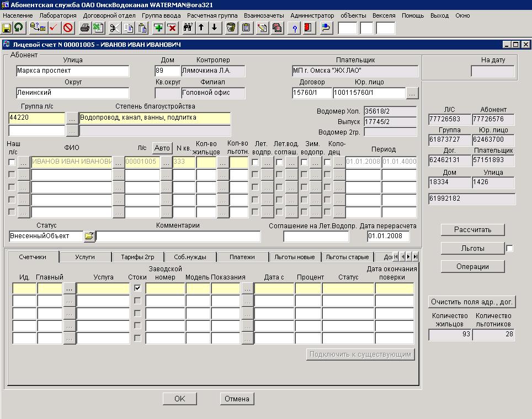The height and width of the screenshot is (419, 532).
Task: Check the Наш л/с checkbox in first row
Action: coord(12,162)
